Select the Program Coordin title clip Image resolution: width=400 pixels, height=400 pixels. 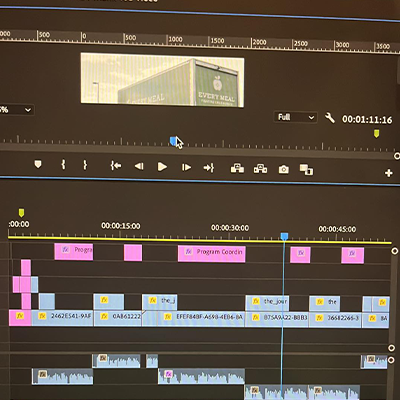coord(212,253)
